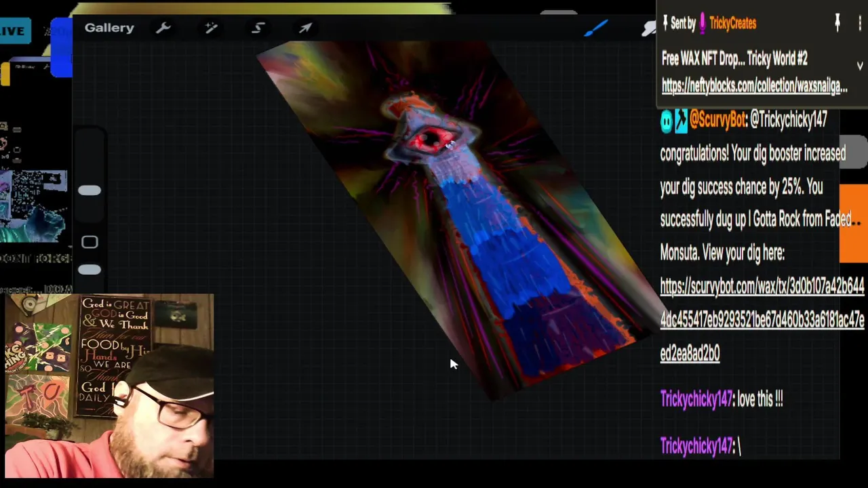Click the ScurvyBot teal badge icon
The image size is (868, 488).
point(667,121)
